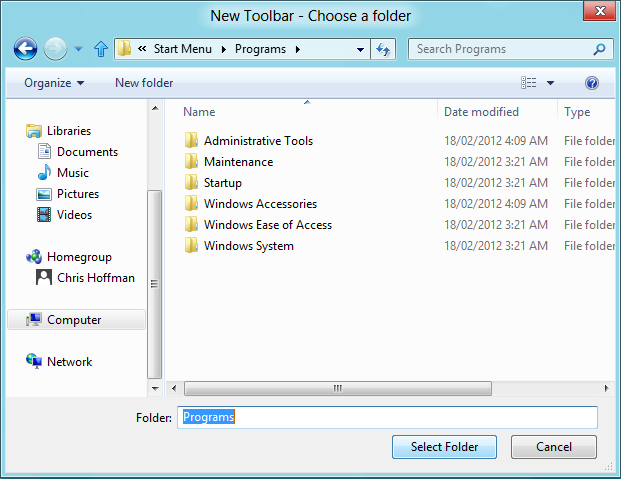
Task: Select Chris Hoffman under Homegroup
Action: pyautogui.click(x=96, y=278)
